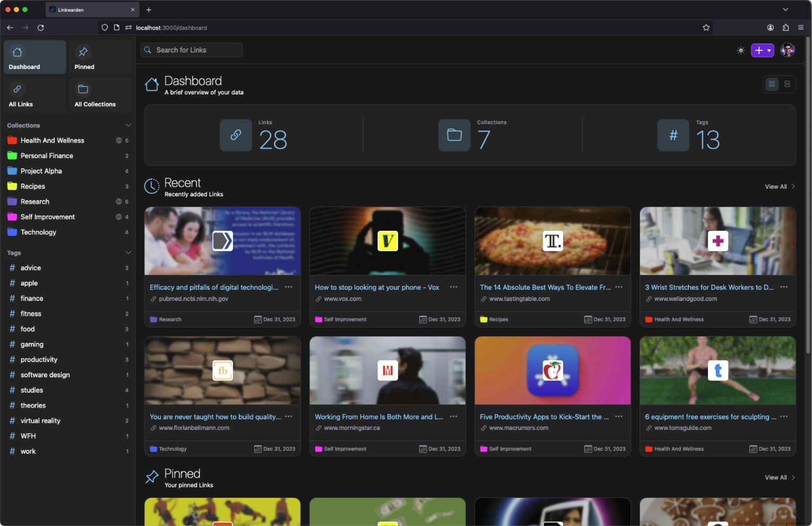This screenshot has height=526, width=812.
Task: Click View All for Pinned links
Action: (x=780, y=478)
